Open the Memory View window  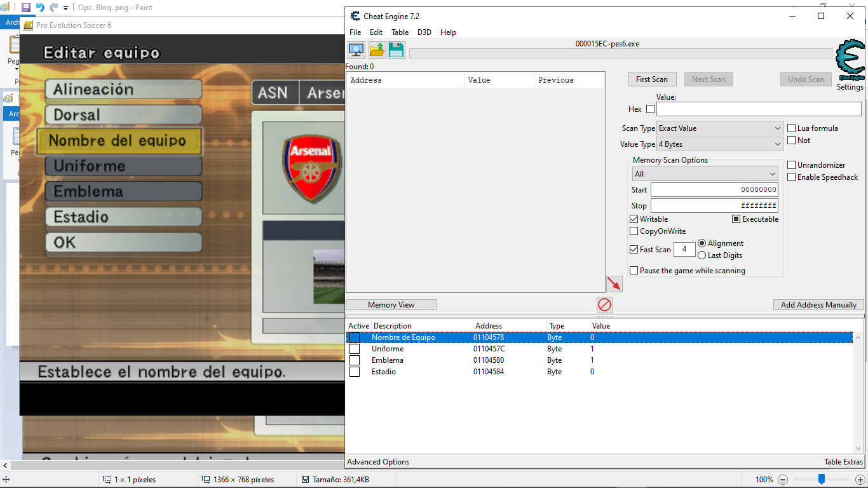pyautogui.click(x=391, y=305)
